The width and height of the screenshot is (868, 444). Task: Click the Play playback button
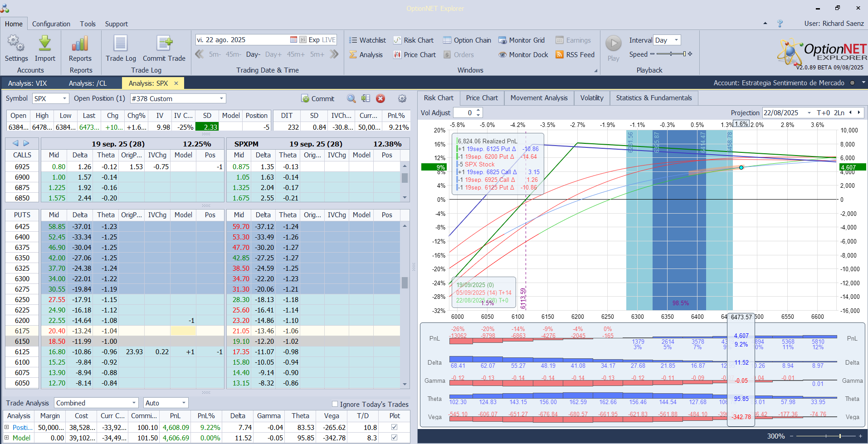coord(614,49)
